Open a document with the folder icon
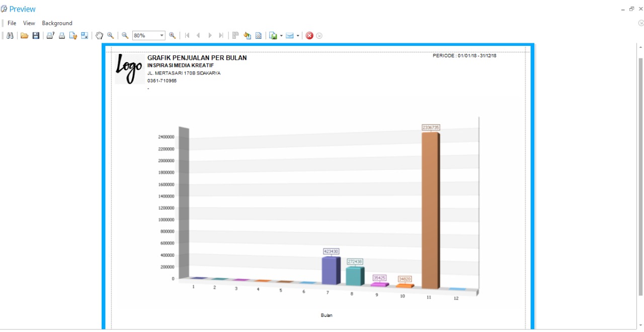Screen dimensions: 644x332 24,36
